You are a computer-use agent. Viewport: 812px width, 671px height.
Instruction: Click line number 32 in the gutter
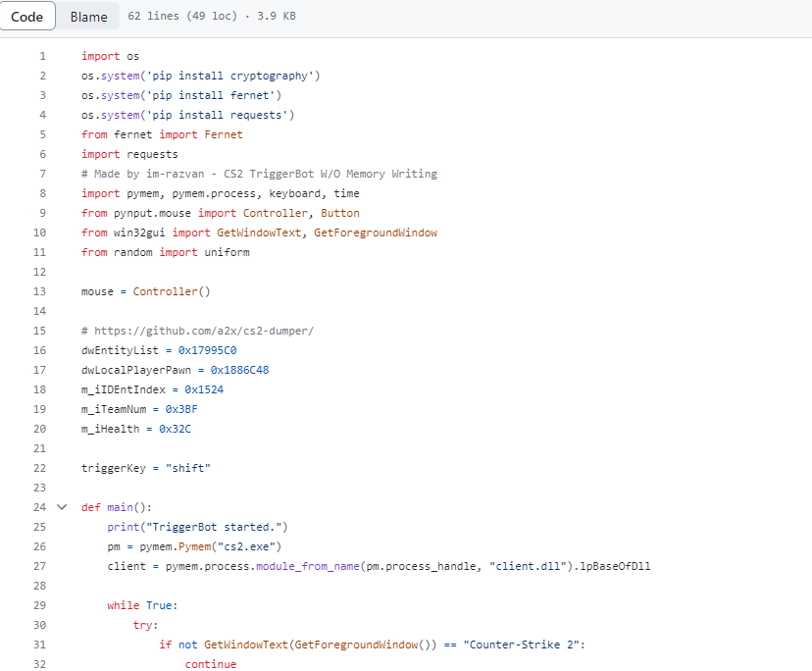pos(39,664)
